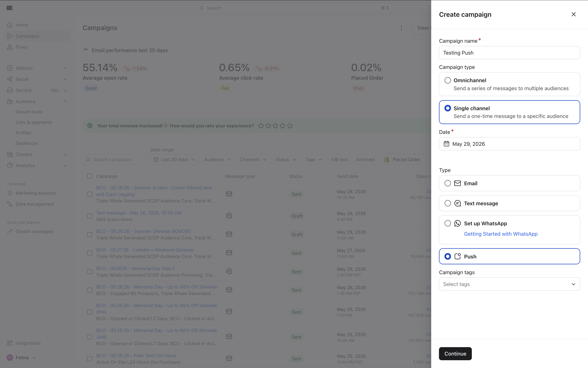Check the Summer Sitewide BOGO50 row checkbox
Screen dimensions: 588x368
pos(90,235)
